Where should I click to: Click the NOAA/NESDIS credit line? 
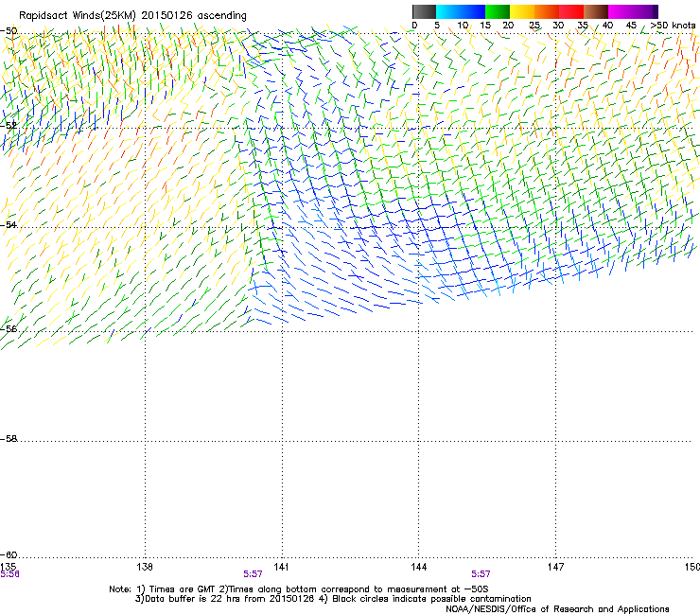click(x=557, y=609)
